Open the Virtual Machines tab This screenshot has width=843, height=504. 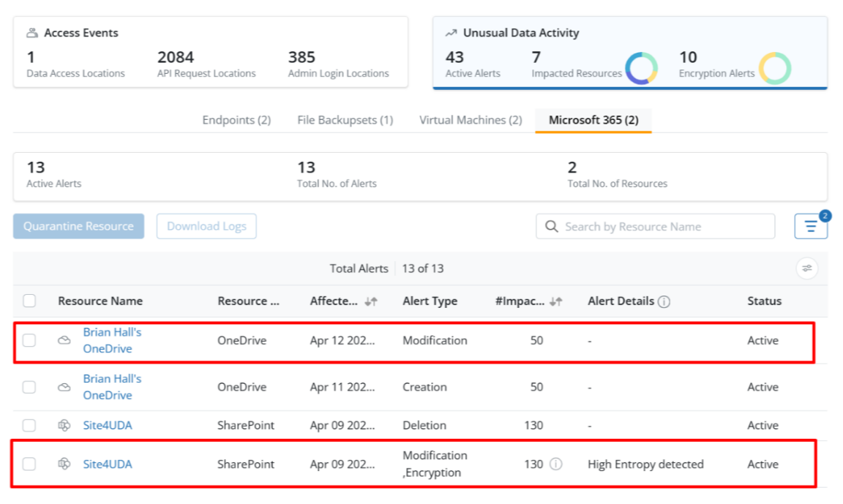(471, 120)
